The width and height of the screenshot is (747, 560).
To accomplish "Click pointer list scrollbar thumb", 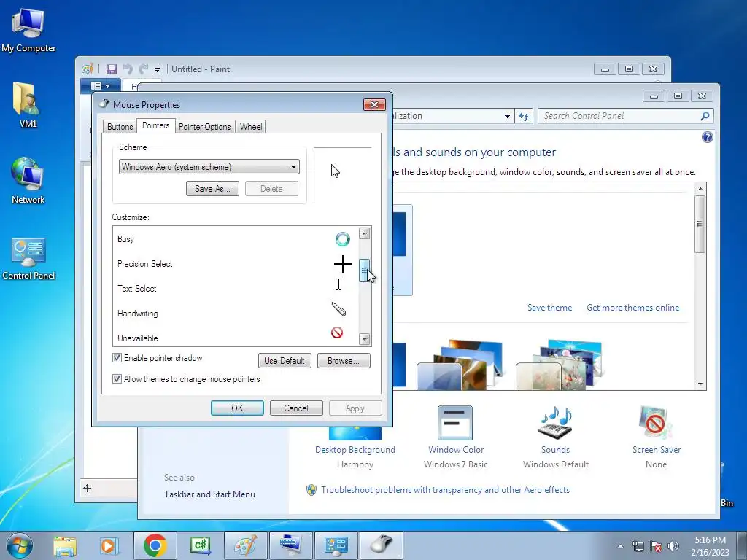I will coord(365,271).
